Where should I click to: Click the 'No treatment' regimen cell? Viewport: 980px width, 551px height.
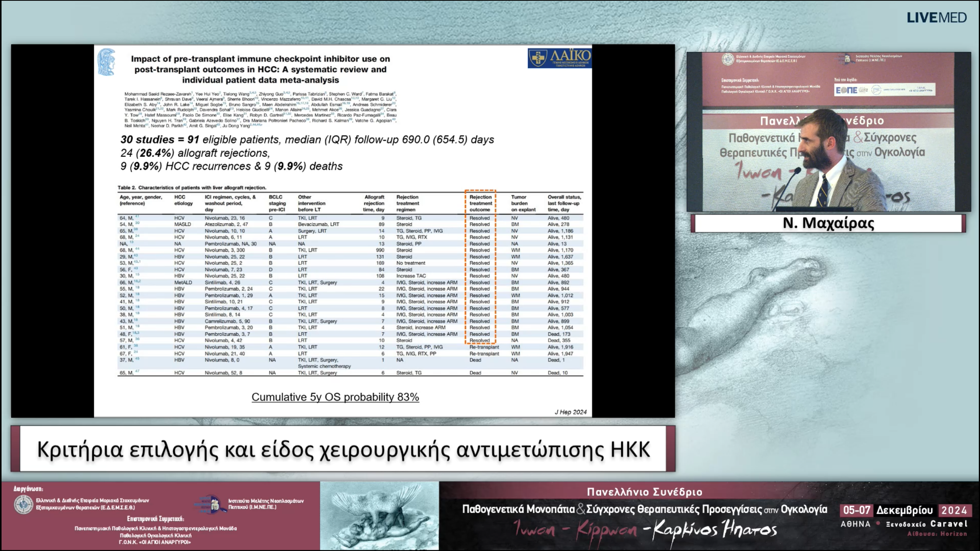pyautogui.click(x=411, y=263)
